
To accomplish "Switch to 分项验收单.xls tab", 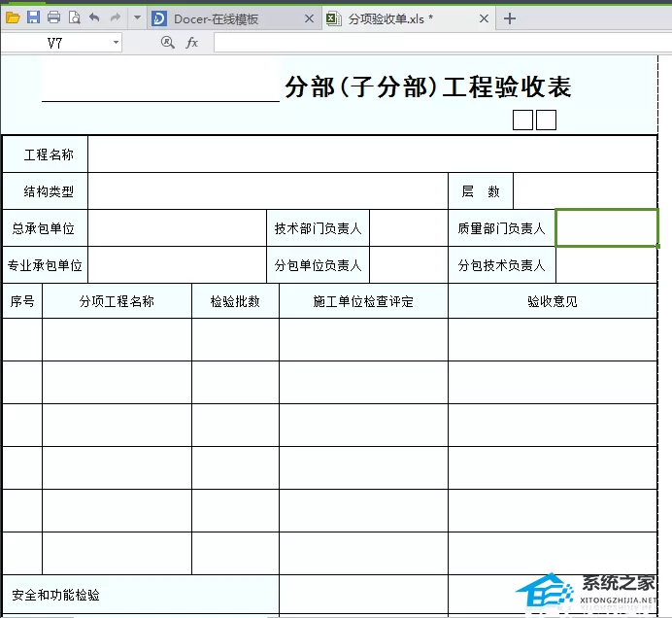I will tap(408, 18).
